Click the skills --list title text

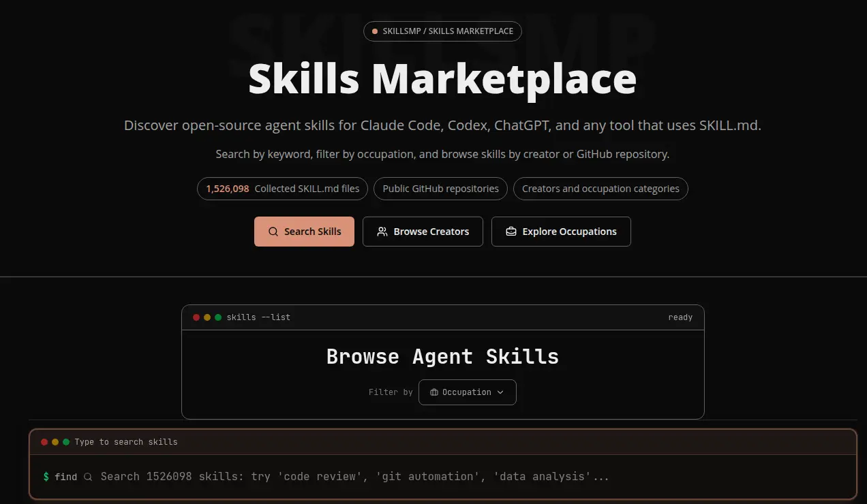(258, 317)
